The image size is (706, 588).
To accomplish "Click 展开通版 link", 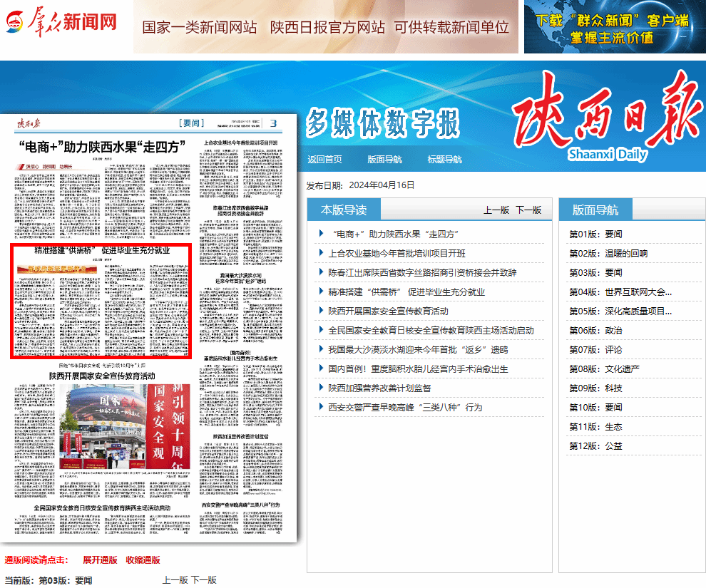I will pos(100,559).
